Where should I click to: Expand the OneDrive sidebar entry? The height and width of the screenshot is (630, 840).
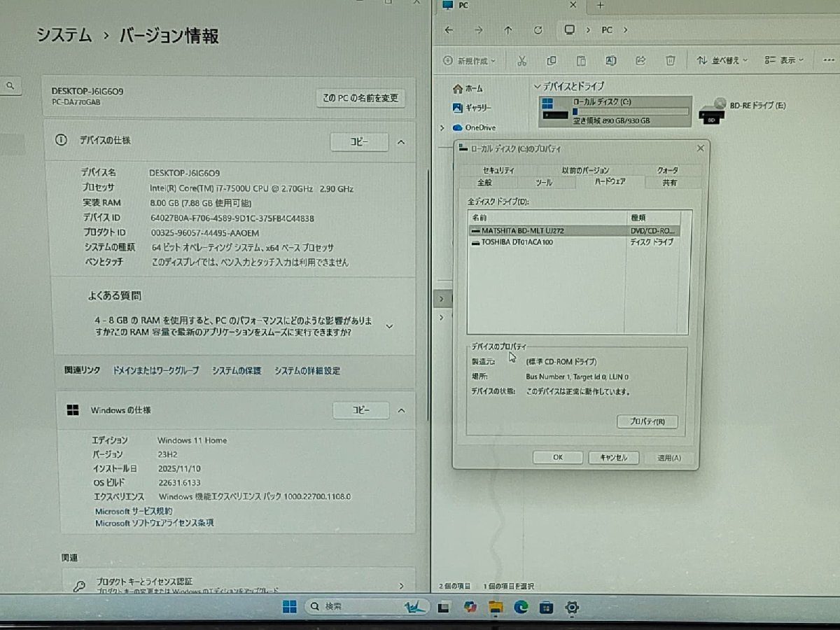point(442,127)
